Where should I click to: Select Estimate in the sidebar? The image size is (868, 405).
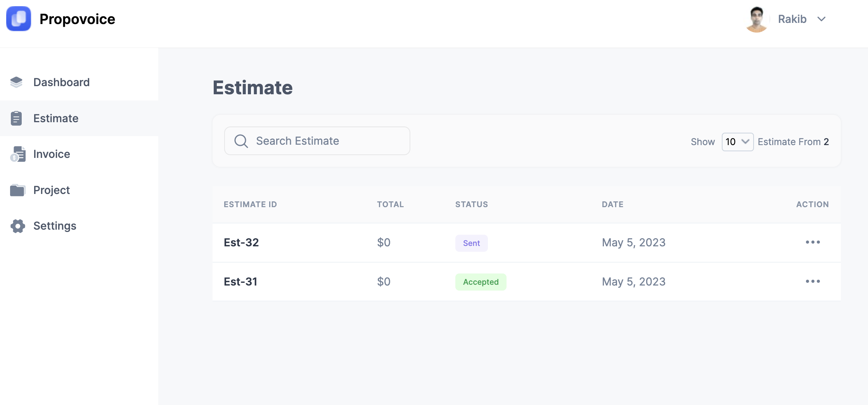coord(79,118)
